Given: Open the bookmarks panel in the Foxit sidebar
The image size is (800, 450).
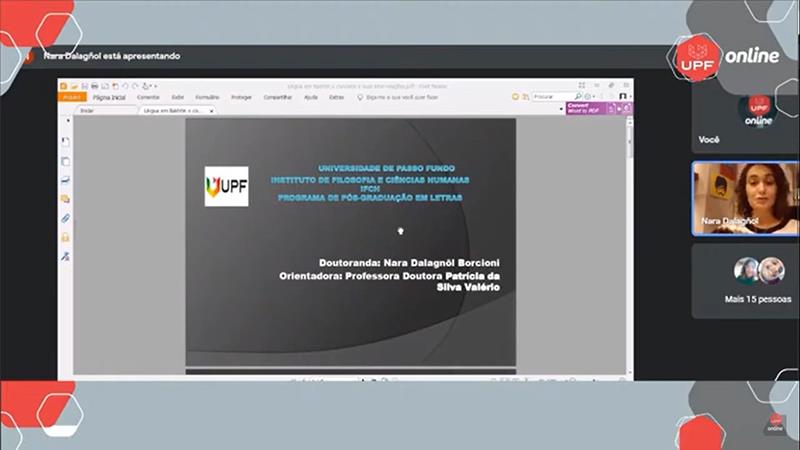Looking at the screenshot, I should [x=65, y=142].
